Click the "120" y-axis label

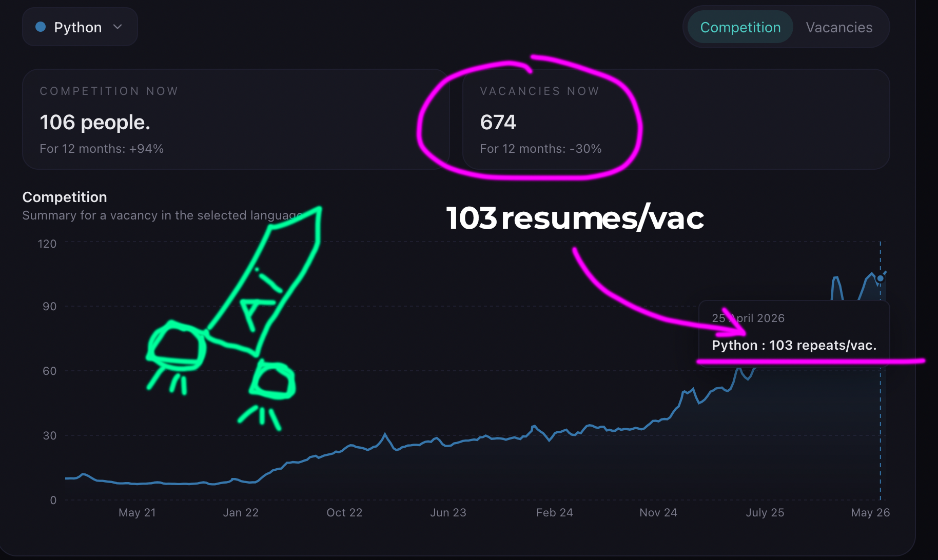[x=47, y=244]
